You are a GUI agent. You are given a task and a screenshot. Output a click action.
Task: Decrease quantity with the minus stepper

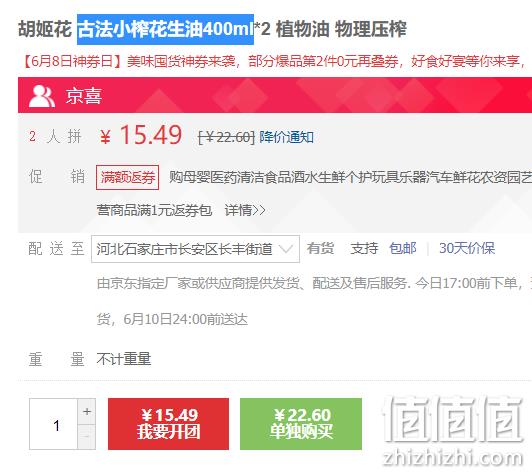[x=87, y=437]
